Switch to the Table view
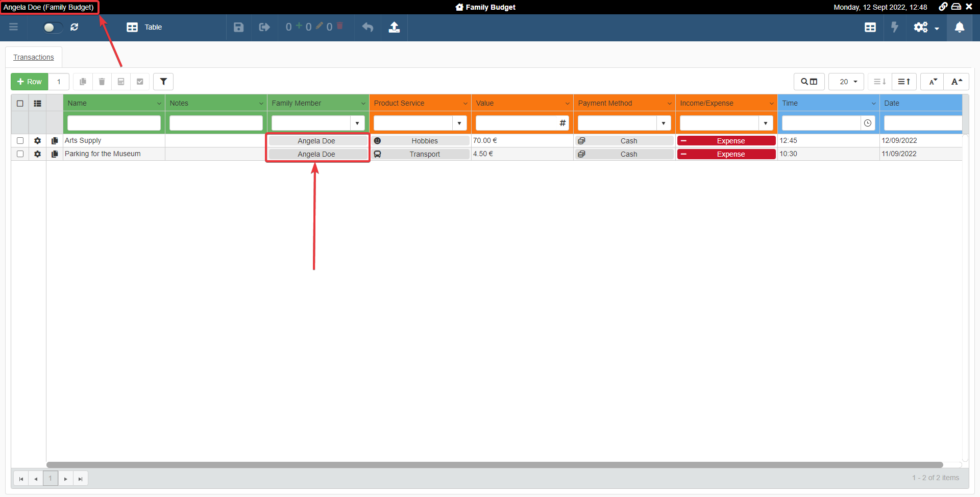 [x=144, y=27]
